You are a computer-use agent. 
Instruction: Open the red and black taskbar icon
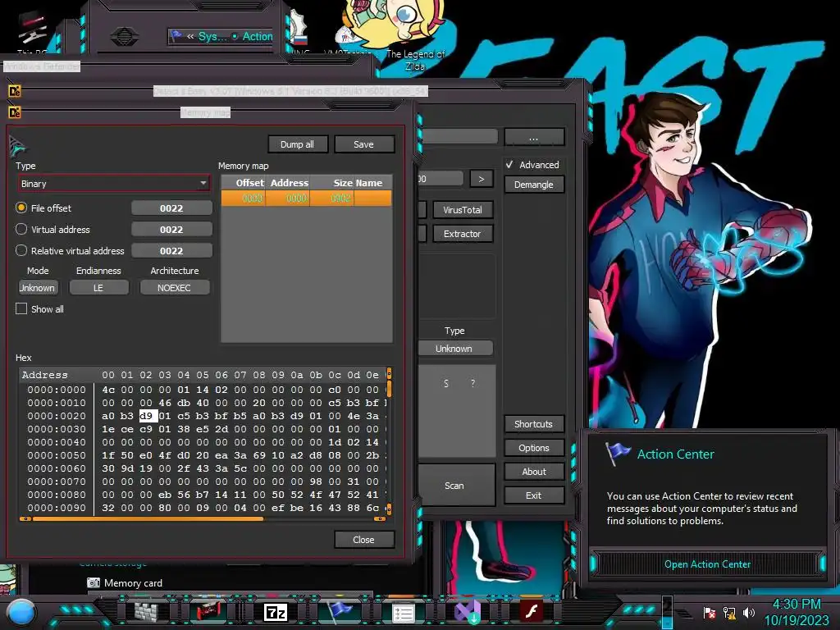click(x=209, y=612)
